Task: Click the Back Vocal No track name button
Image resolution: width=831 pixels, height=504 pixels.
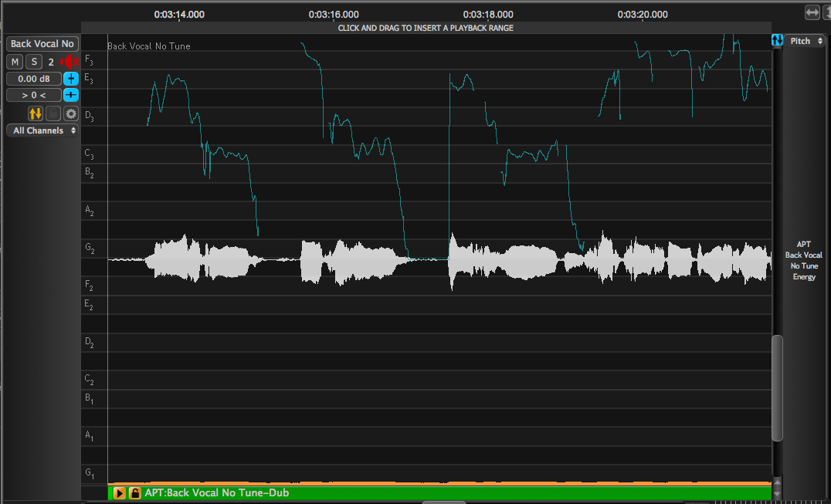Action: [x=42, y=44]
